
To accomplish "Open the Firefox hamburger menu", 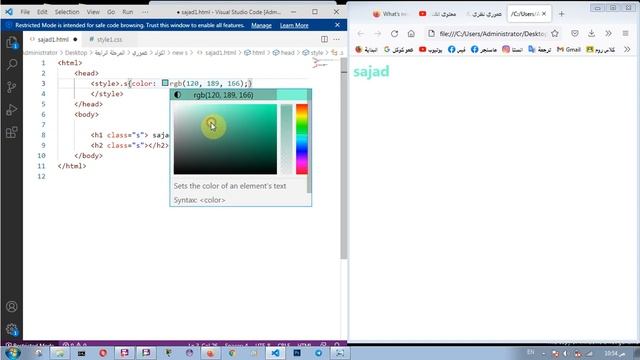I will click(x=625, y=33).
